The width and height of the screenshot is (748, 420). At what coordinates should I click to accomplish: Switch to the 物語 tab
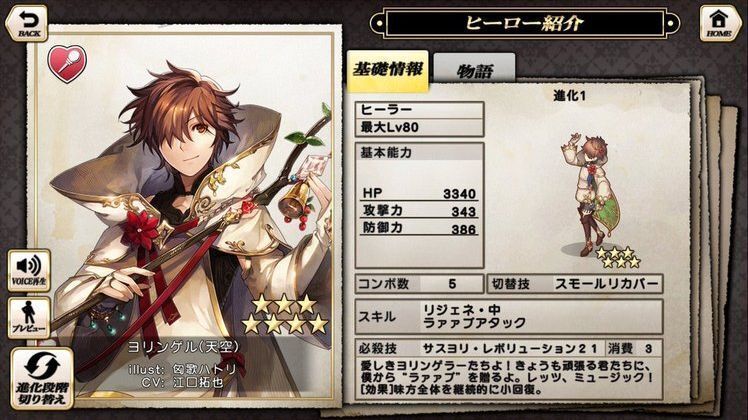coord(474,71)
